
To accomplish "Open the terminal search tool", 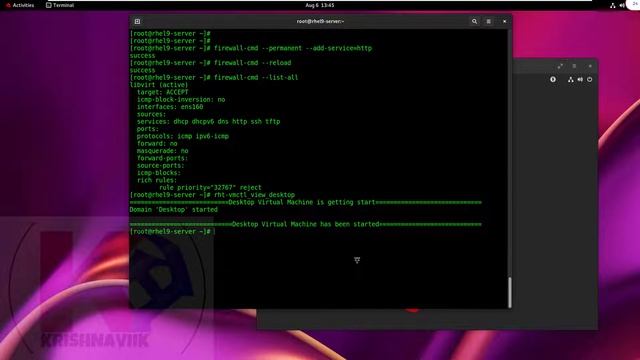I will 474,21.
